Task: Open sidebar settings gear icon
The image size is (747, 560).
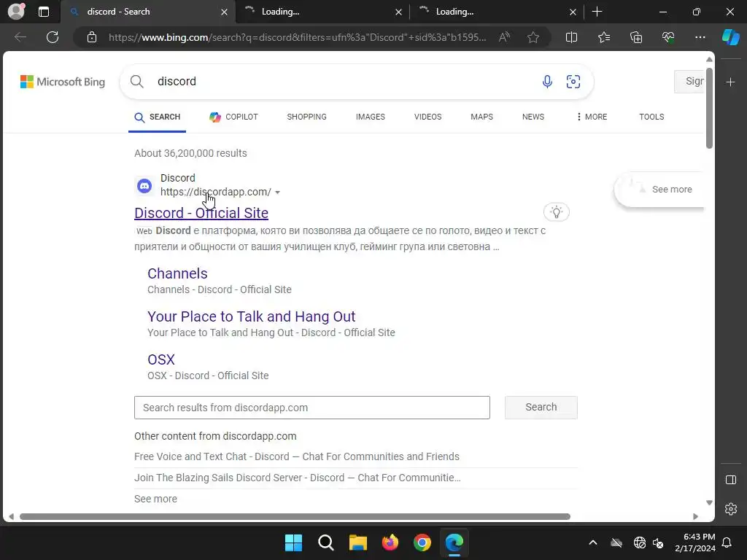Action: tap(731, 509)
